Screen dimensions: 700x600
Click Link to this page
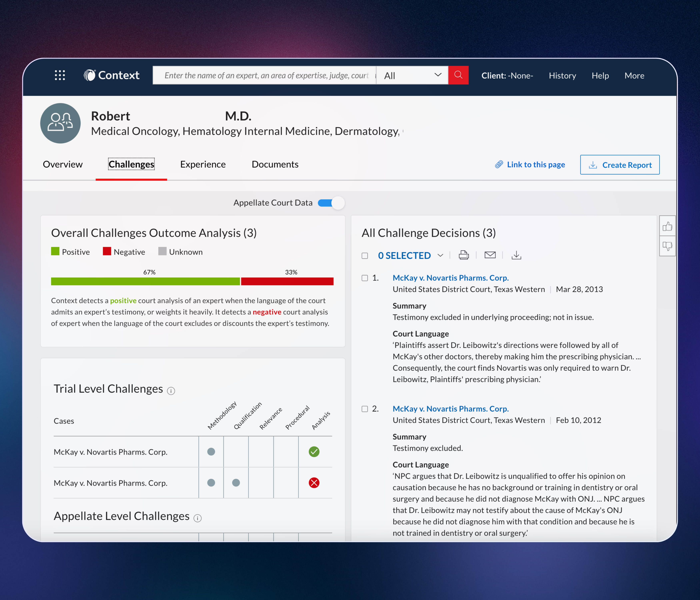point(530,165)
